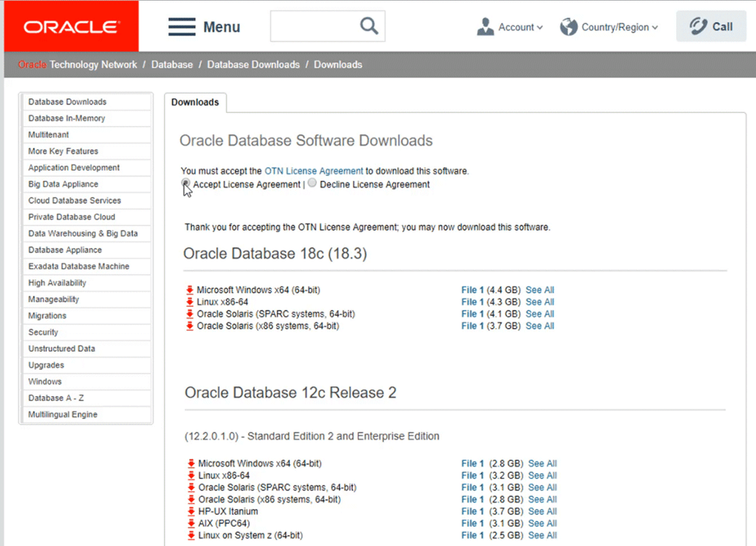The height and width of the screenshot is (546, 756).
Task: Open Database Appliance sidebar item
Action: 87,250
